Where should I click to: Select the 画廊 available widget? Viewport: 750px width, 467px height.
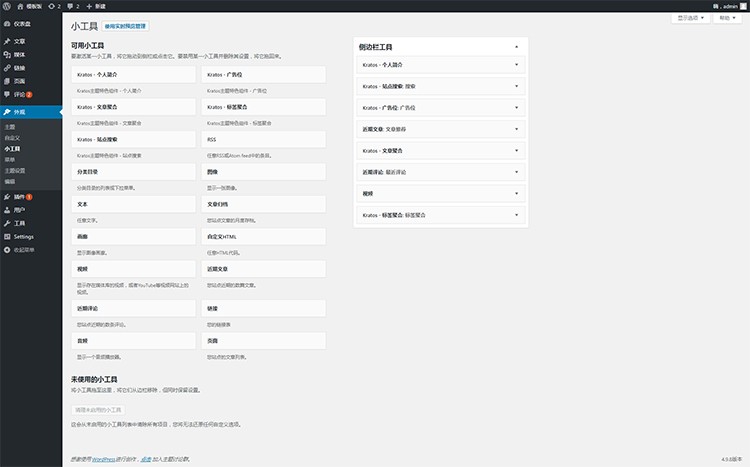(x=133, y=237)
